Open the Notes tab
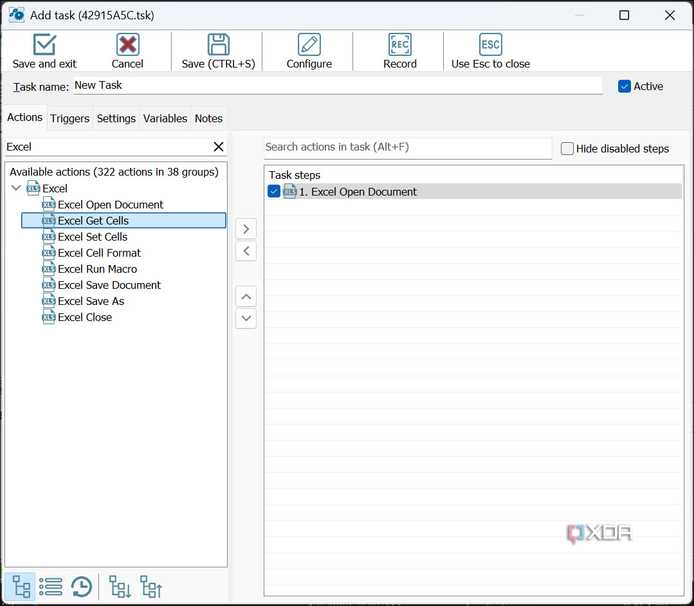The image size is (694, 606). (208, 118)
